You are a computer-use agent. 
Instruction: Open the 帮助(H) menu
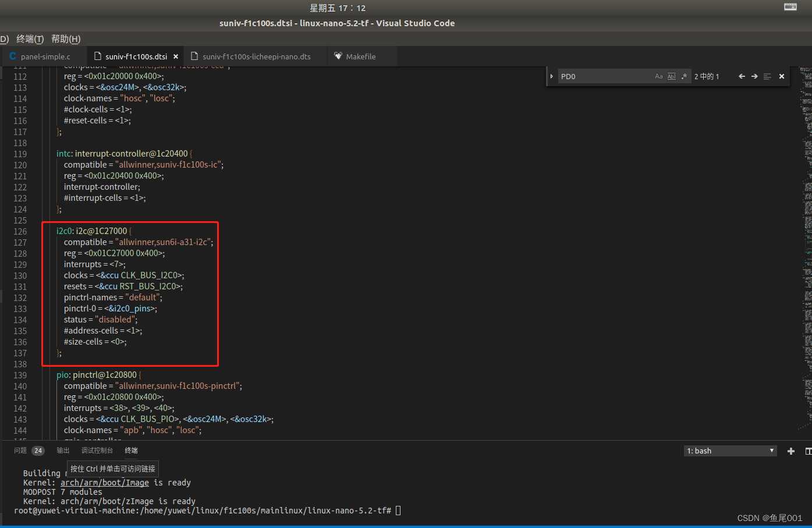click(x=66, y=39)
